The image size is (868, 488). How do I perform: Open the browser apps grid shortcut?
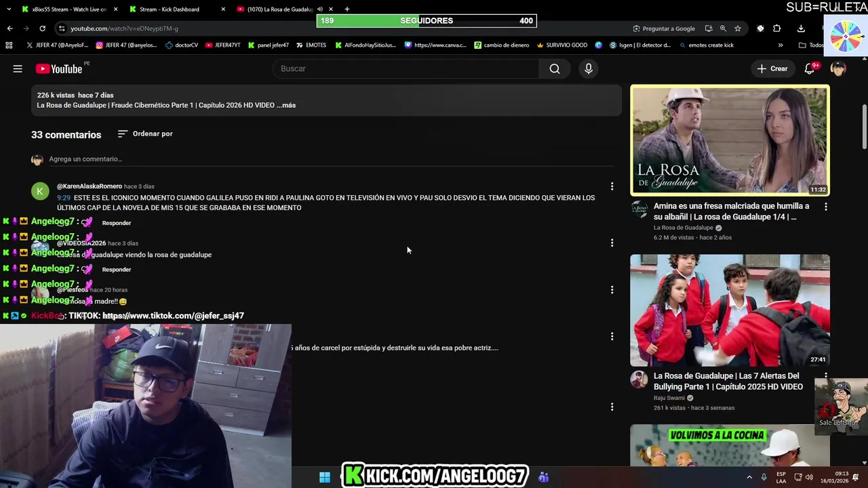[9, 45]
